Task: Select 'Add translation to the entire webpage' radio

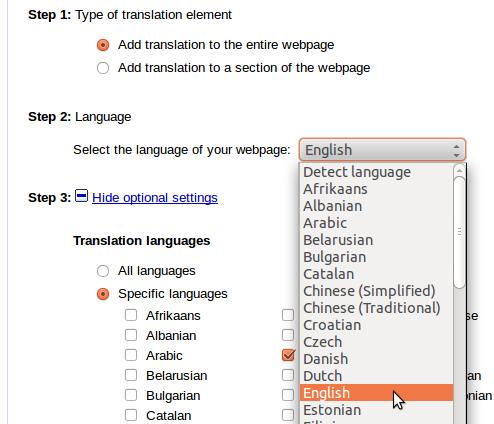Action: (x=103, y=45)
